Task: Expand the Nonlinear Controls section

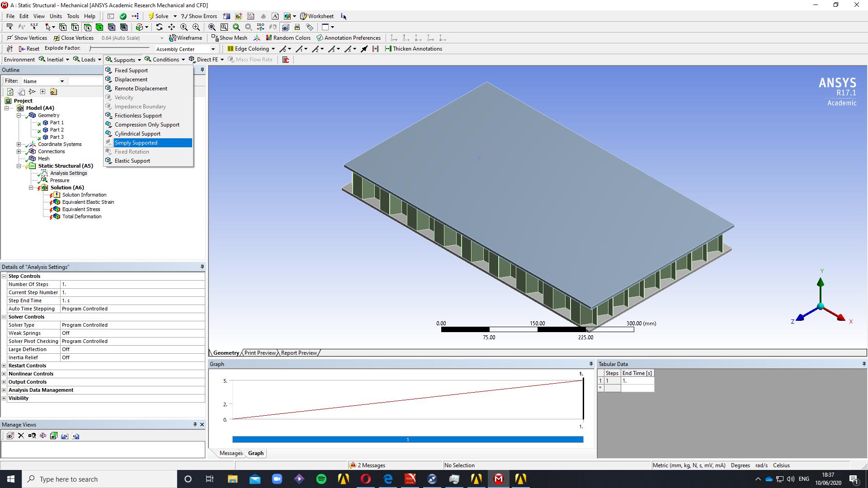Action: (x=4, y=374)
